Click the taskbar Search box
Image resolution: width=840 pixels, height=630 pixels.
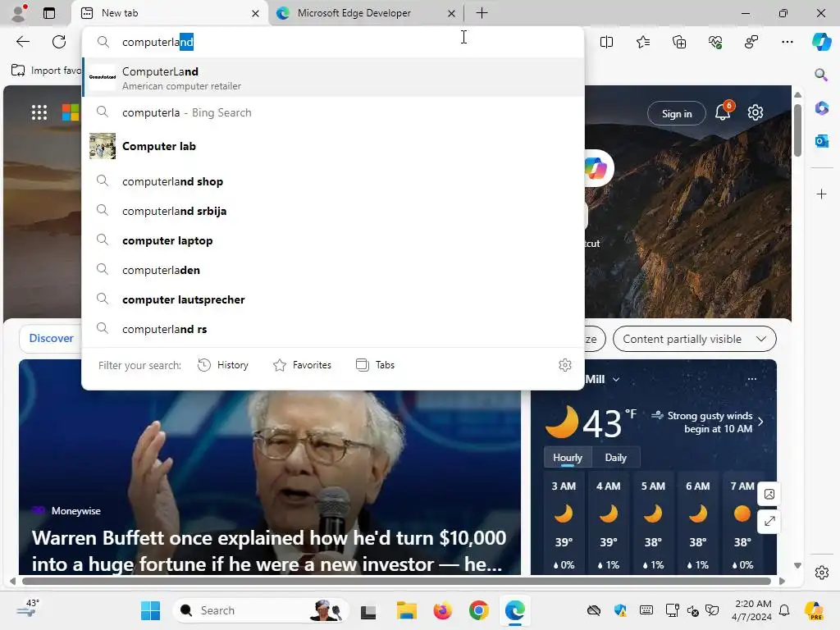coord(261,610)
